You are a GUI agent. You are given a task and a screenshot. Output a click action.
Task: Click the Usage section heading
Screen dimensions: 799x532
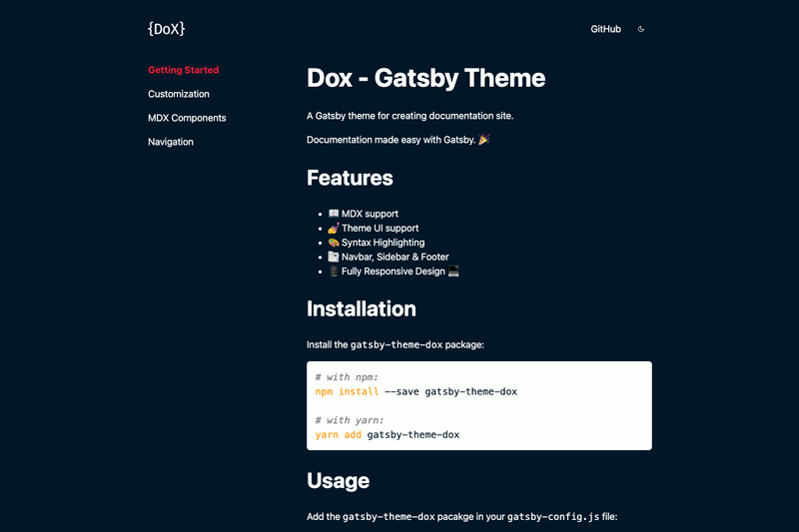pyautogui.click(x=338, y=480)
